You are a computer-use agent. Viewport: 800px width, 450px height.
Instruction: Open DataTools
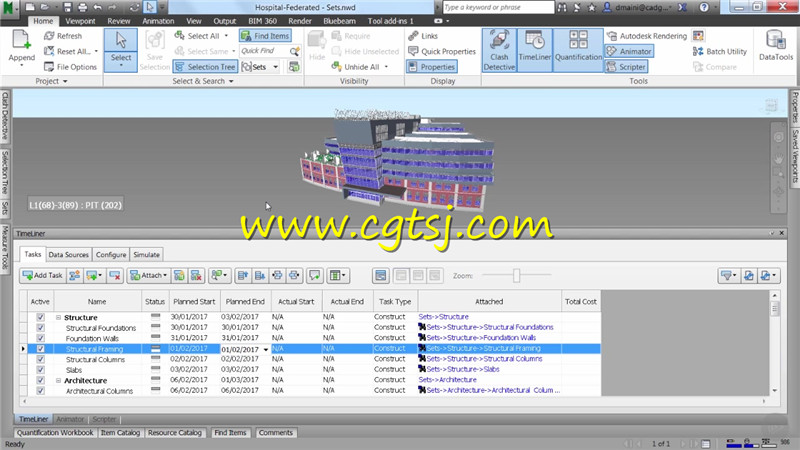click(776, 46)
